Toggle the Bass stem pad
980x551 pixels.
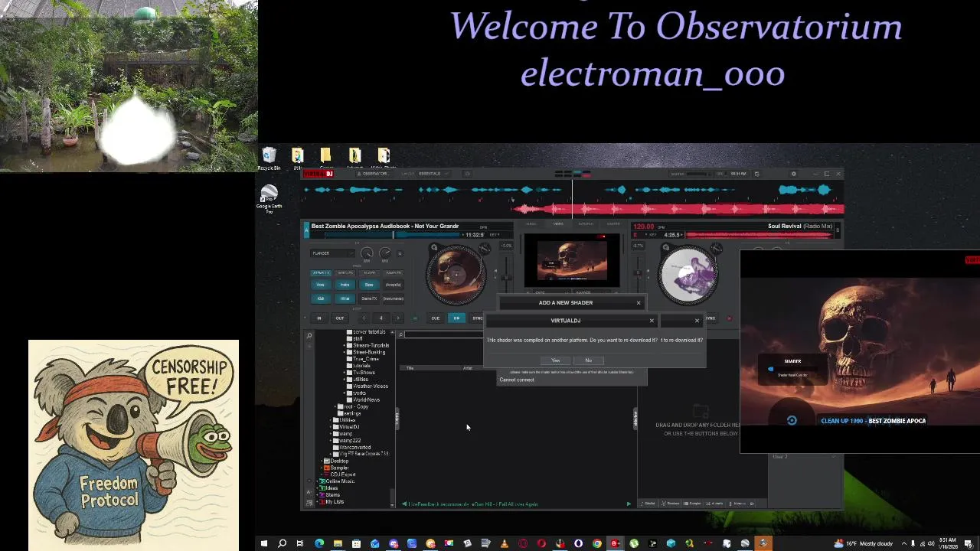369,285
